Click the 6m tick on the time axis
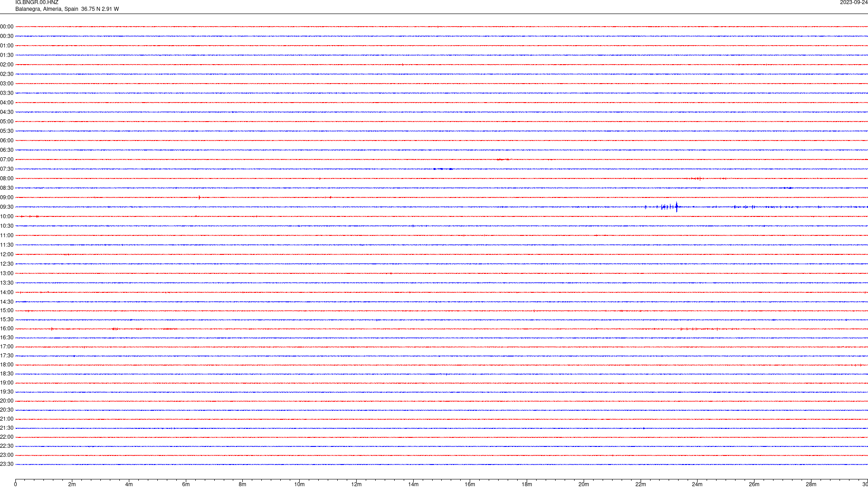 pos(186,484)
